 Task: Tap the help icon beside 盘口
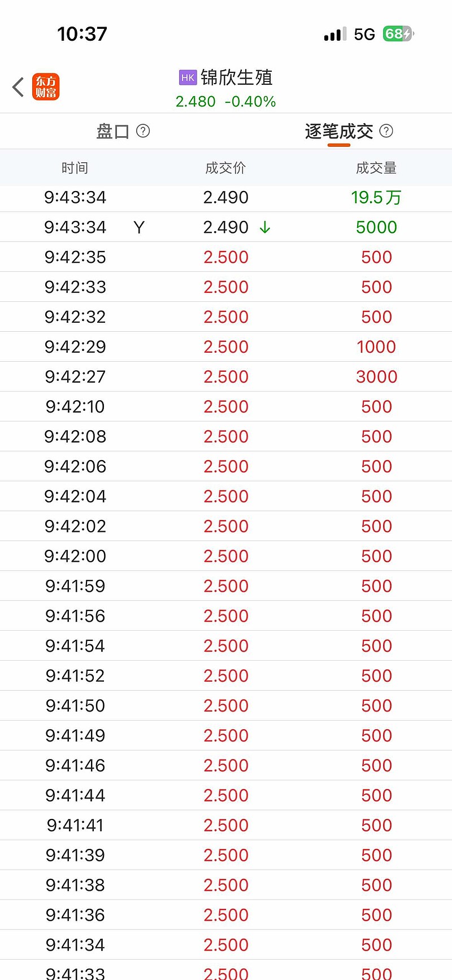tap(144, 131)
